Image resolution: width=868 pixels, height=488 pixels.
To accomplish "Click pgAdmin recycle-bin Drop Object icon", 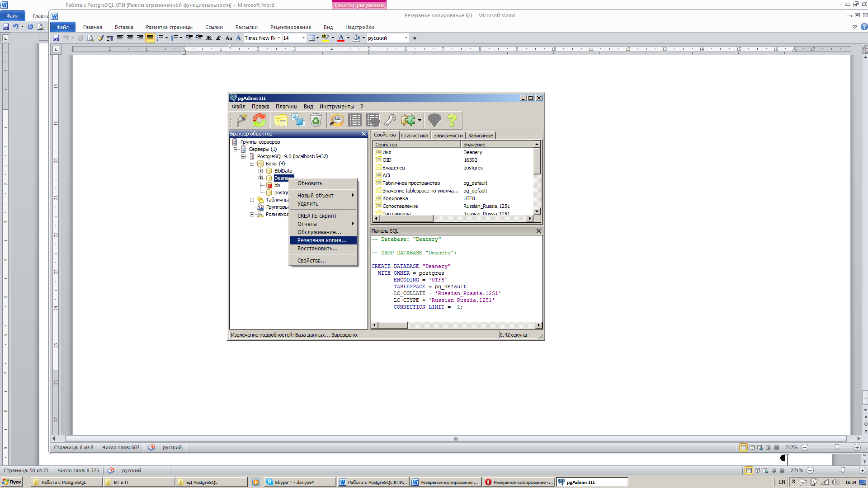I will coord(316,120).
